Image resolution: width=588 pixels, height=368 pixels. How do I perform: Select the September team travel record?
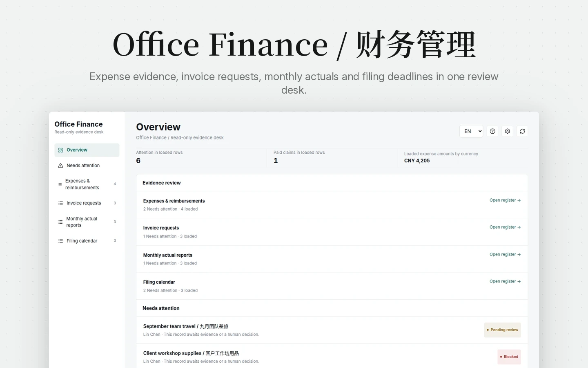click(332, 330)
